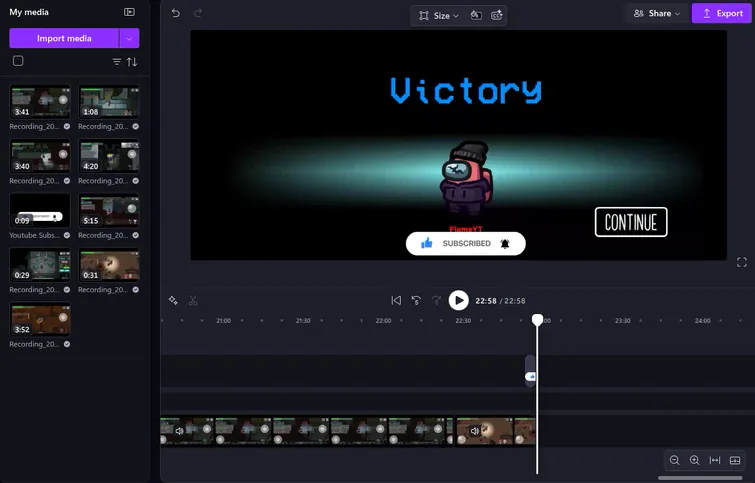755x483 pixels.
Task: Select the 0:09 Youtube Subscribe clip thumbnail
Action: 40,211
